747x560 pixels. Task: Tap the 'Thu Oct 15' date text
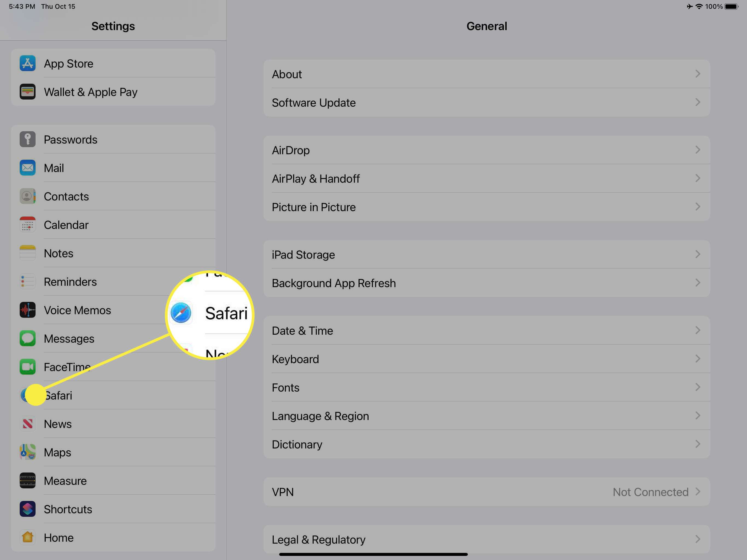pos(58,6)
